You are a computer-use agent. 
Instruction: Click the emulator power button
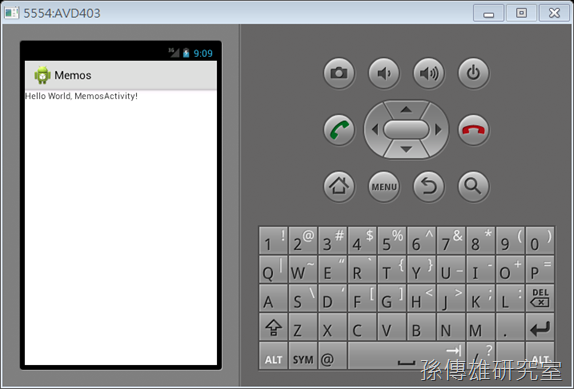pos(473,73)
